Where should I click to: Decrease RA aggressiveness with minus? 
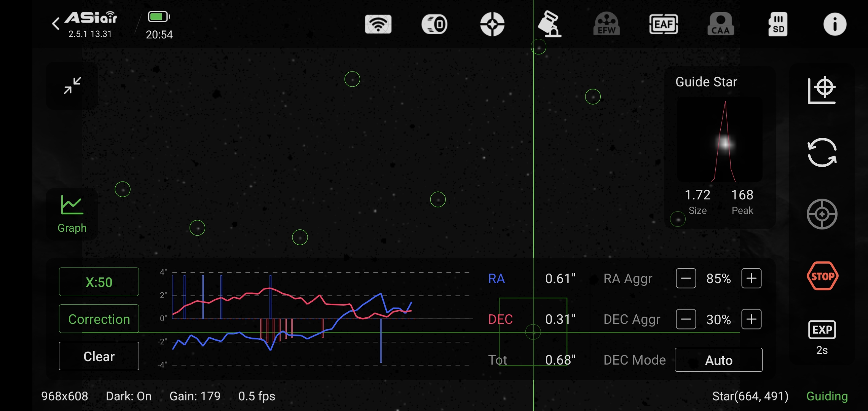(686, 279)
